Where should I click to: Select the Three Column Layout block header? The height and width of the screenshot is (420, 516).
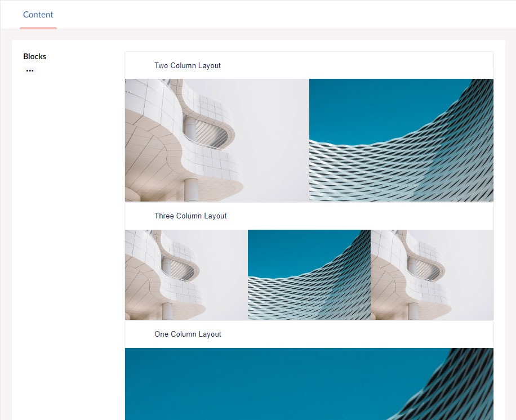pos(309,216)
